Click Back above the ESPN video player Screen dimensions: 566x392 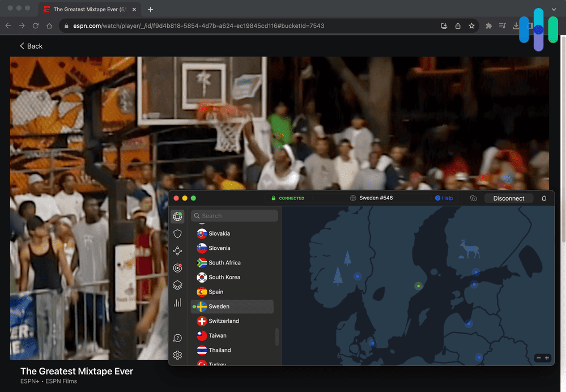(31, 46)
